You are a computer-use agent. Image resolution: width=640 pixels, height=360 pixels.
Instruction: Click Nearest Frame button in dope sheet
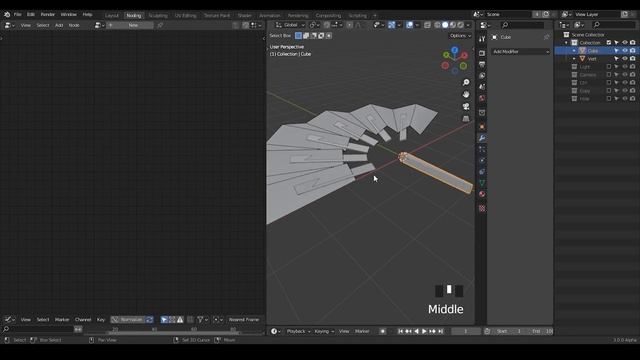(244, 320)
